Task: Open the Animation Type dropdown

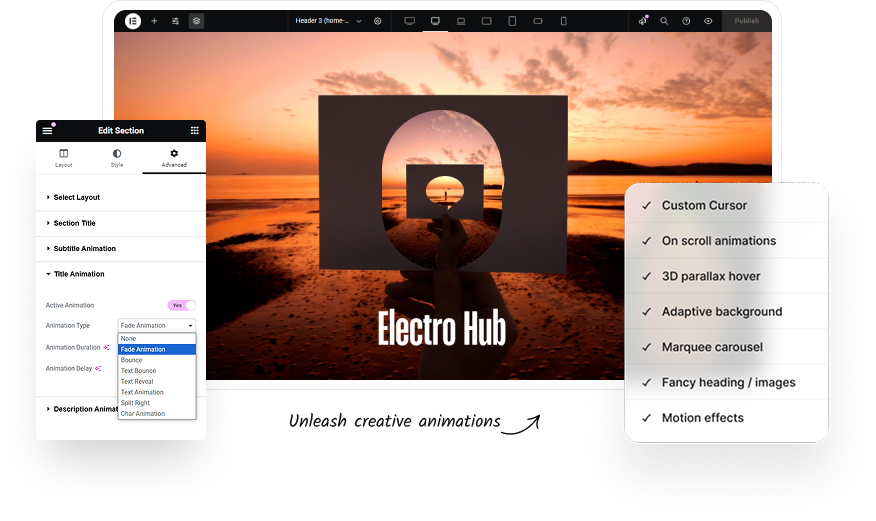Action: tap(156, 326)
